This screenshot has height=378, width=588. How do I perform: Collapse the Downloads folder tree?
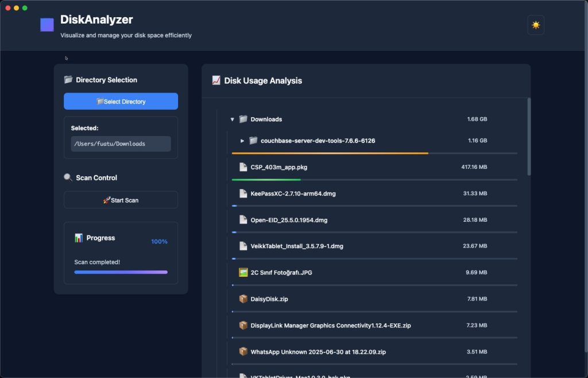coord(232,119)
